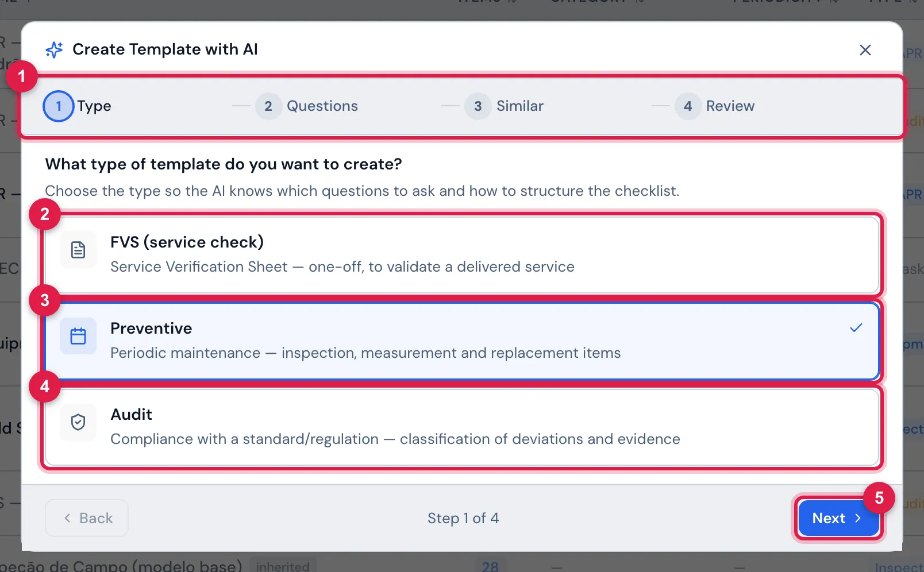The height and width of the screenshot is (572, 924).
Task: Click the 'inherited' badge in background list
Action: (x=283, y=566)
